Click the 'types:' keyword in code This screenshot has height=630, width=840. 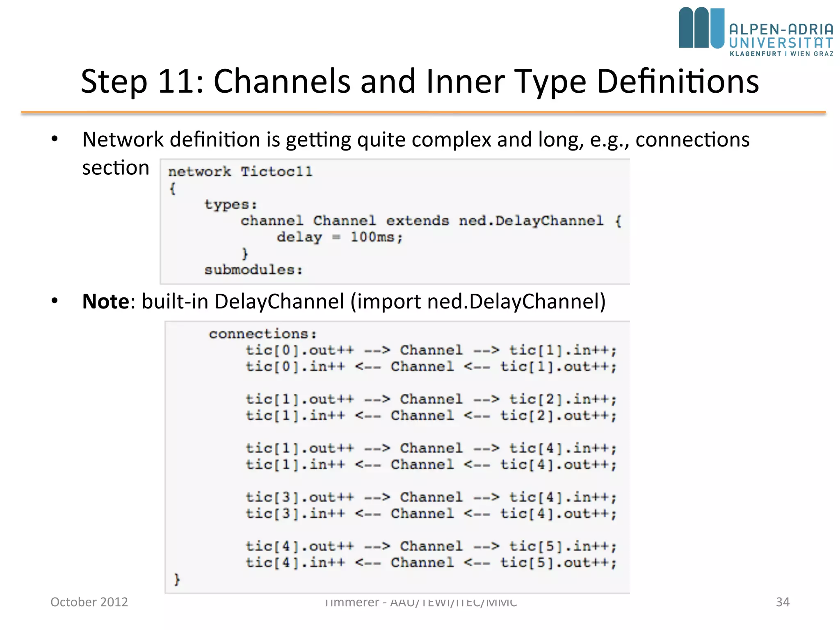(231, 204)
